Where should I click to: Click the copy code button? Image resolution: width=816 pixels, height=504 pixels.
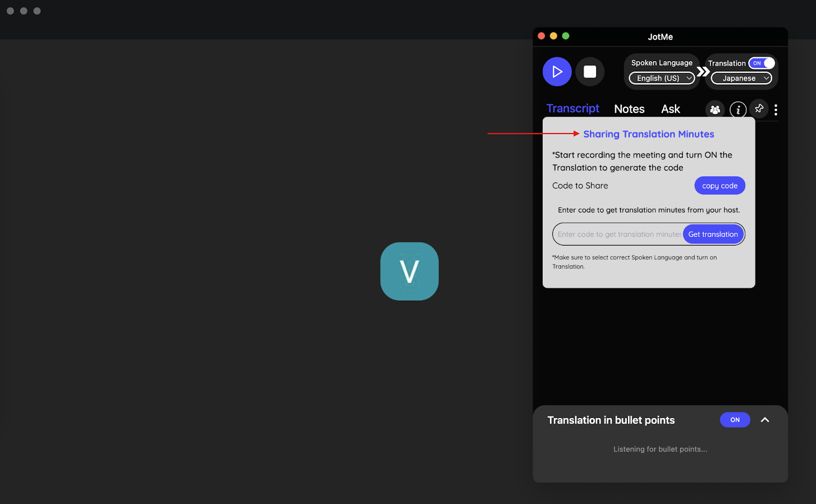pyautogui.click(x=720, y=185)
